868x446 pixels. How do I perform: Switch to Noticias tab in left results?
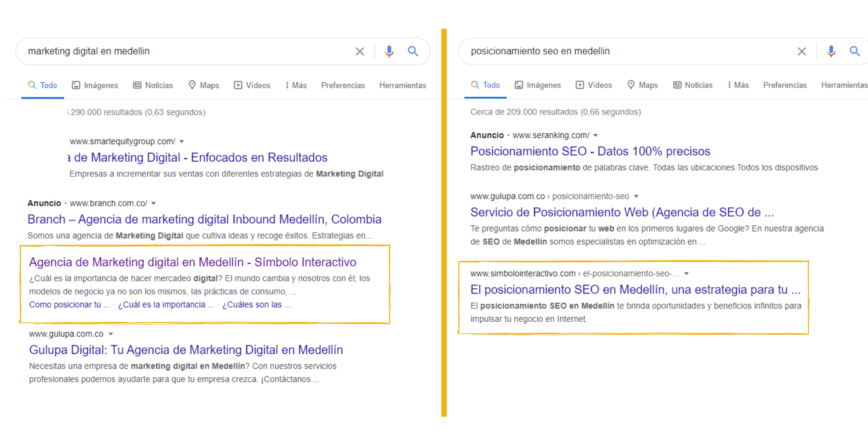(x=153, y=85)
